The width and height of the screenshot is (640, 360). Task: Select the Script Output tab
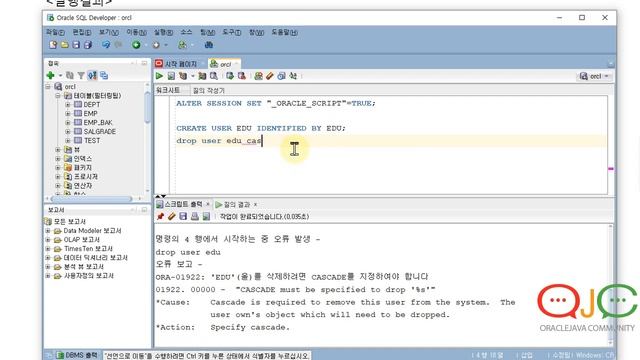[x=180, y=204]
